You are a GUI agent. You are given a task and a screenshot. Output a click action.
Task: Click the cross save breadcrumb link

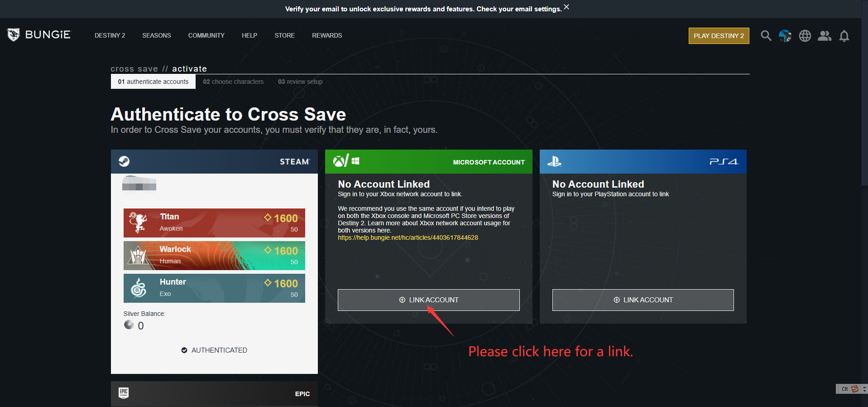(134, 69)
